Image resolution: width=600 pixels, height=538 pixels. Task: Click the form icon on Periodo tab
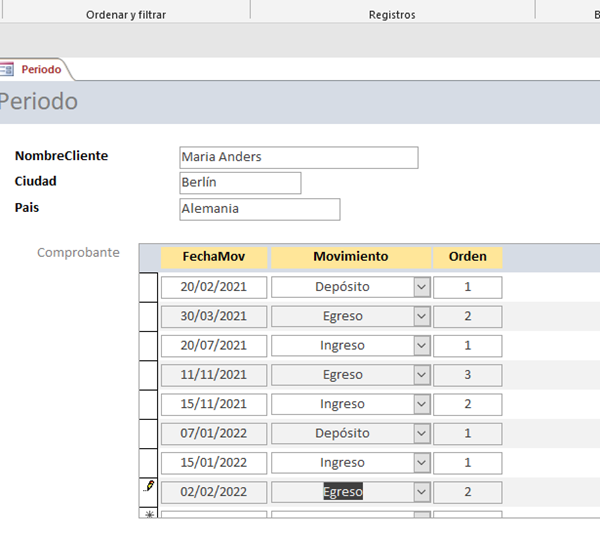(7, 69)
